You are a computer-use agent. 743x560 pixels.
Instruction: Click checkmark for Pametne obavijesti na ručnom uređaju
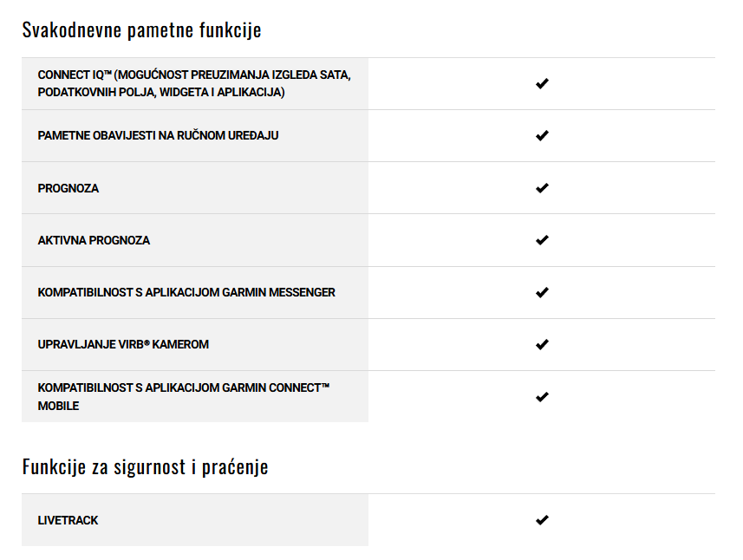point(542,136)
